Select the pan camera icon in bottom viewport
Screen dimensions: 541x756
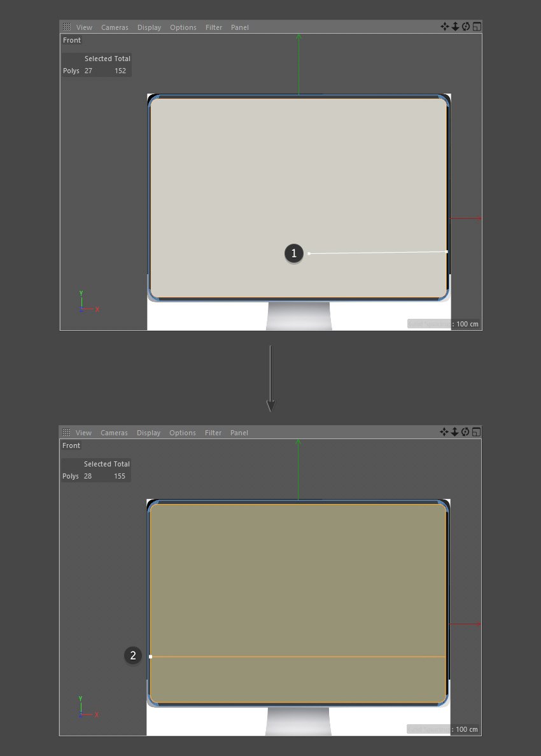click(444, 432)
